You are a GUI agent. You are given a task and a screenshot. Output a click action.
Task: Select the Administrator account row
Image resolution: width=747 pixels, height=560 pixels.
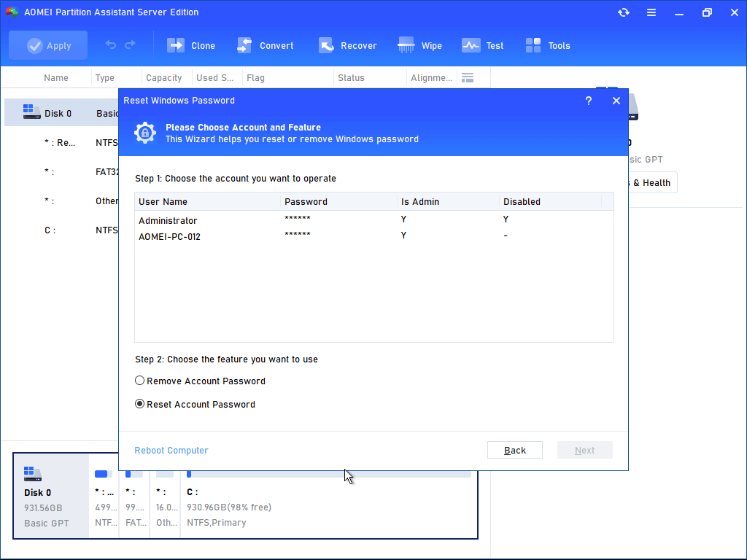374,220
